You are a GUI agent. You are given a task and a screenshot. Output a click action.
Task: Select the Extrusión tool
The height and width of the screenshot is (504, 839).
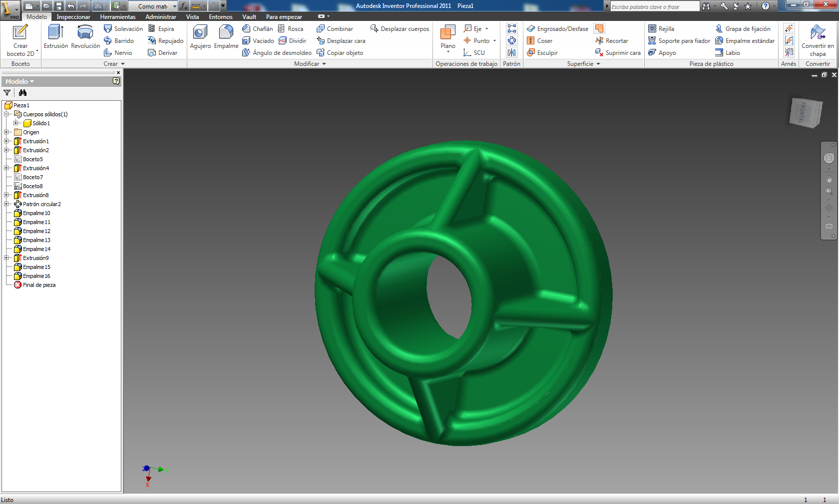(55, 36)
